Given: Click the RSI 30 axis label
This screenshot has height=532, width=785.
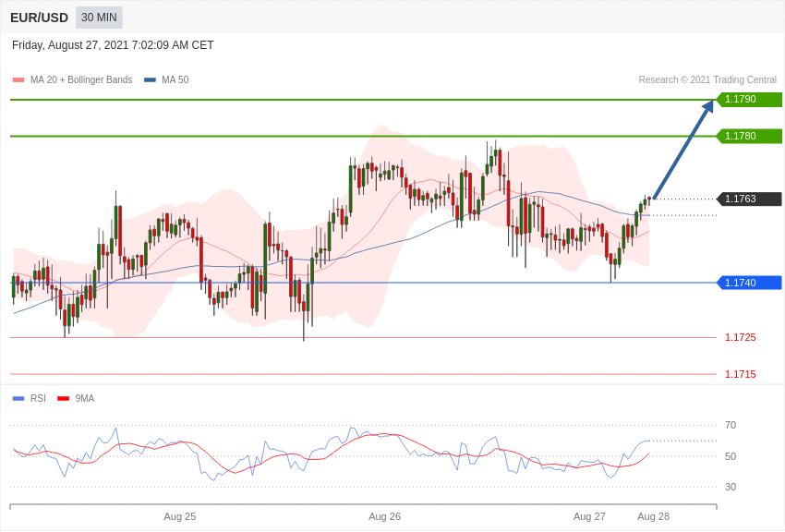Looking at the screenshot, I should (731, 487).
